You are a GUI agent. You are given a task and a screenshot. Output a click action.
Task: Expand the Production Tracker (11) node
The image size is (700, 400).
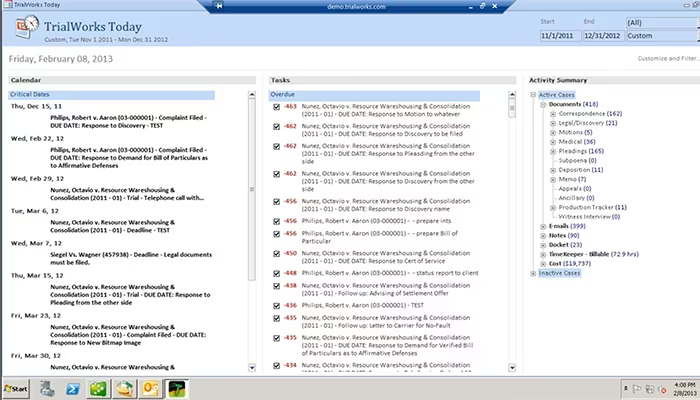click(x=553, y=208)
